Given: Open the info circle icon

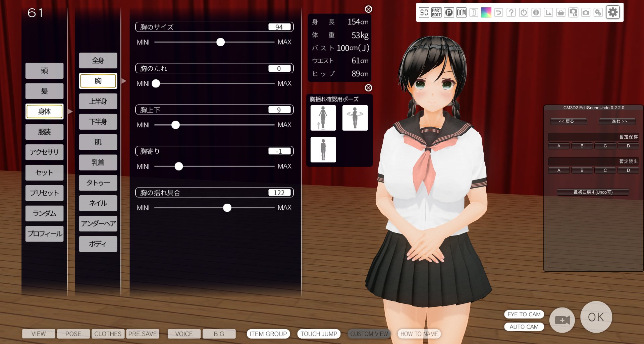Looking at the screenshot, I should (x=536, y=13).
